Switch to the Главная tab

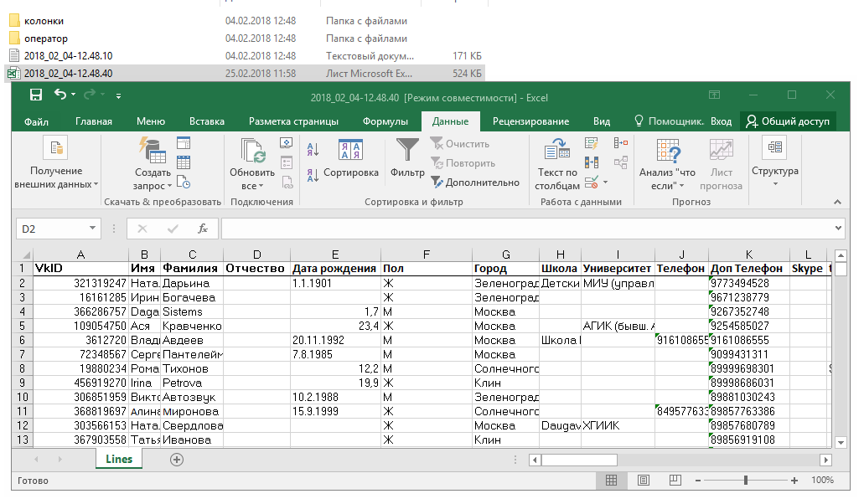[x=93, y=121]
